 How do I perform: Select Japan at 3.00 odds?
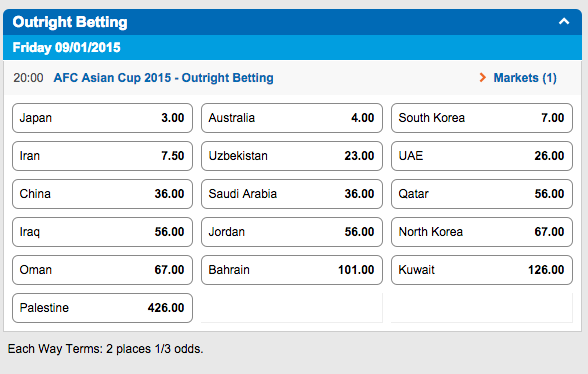102,118
